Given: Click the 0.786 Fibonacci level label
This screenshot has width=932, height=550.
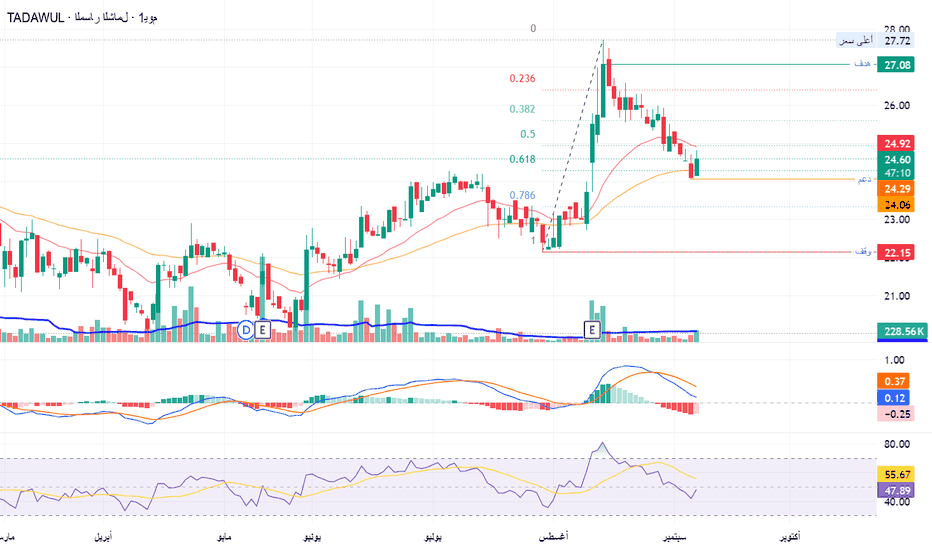Looking at the screenshot, I should pyautogui.click(x=522, y=195).
